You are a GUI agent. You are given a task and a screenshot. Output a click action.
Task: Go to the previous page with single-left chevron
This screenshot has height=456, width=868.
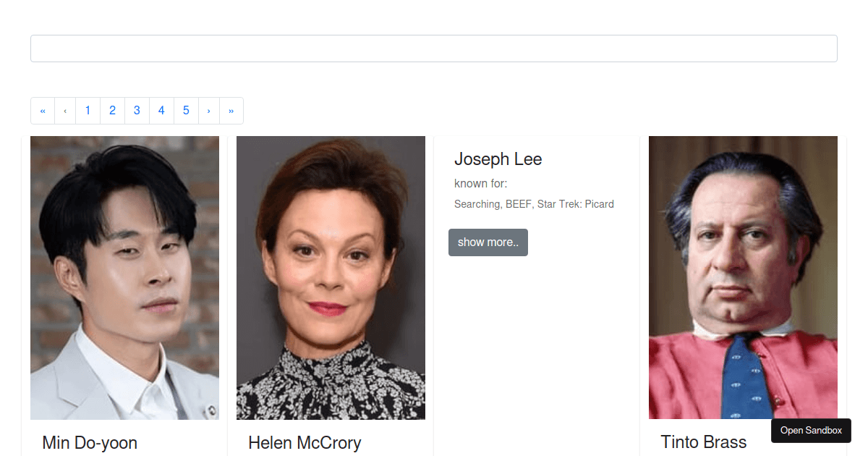point(64,110)
